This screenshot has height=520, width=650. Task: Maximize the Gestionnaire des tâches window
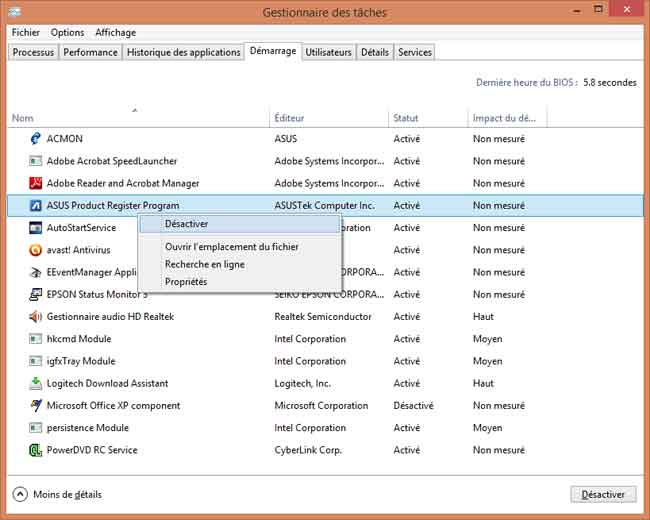click(x=598, y=9)
